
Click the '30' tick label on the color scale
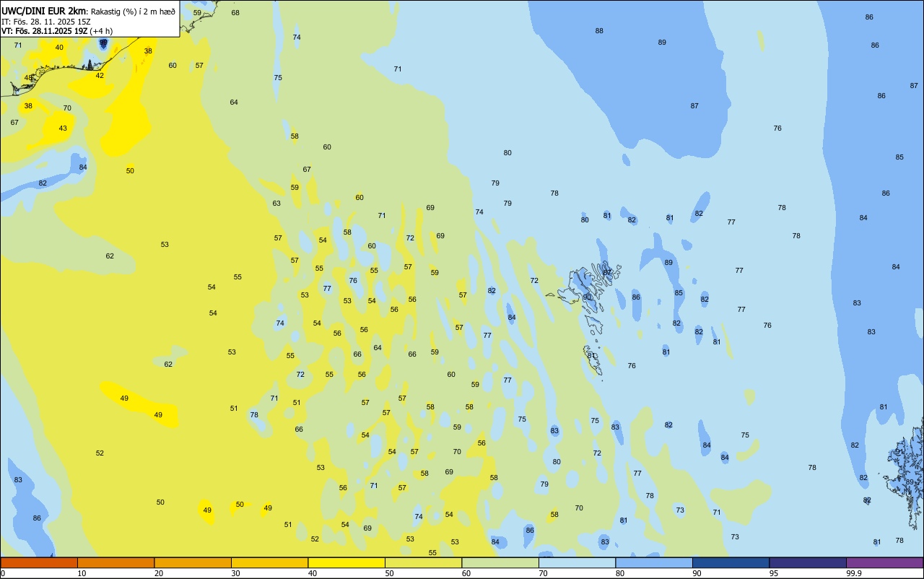pos(235,573)
